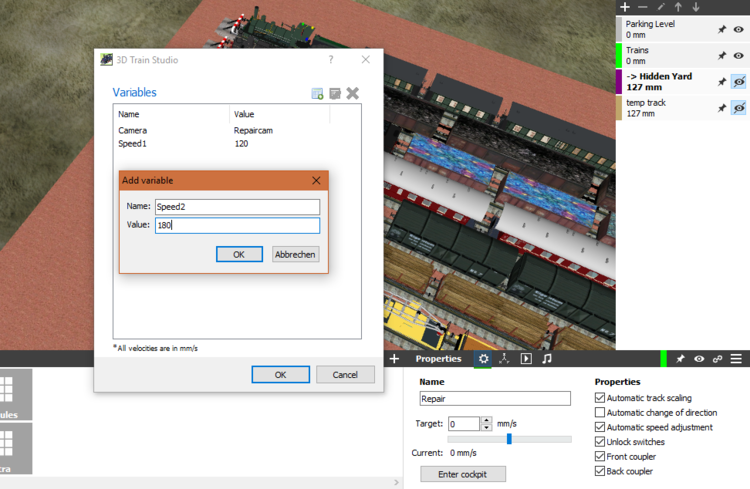Increase Target speed with up stepper
This screenshot has width=750, height=489.
tap(486, 420)
